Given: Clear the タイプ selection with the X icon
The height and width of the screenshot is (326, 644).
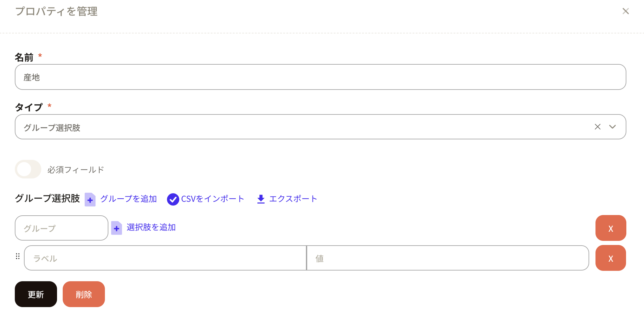Looking at the screenshot, I should 598,127.
